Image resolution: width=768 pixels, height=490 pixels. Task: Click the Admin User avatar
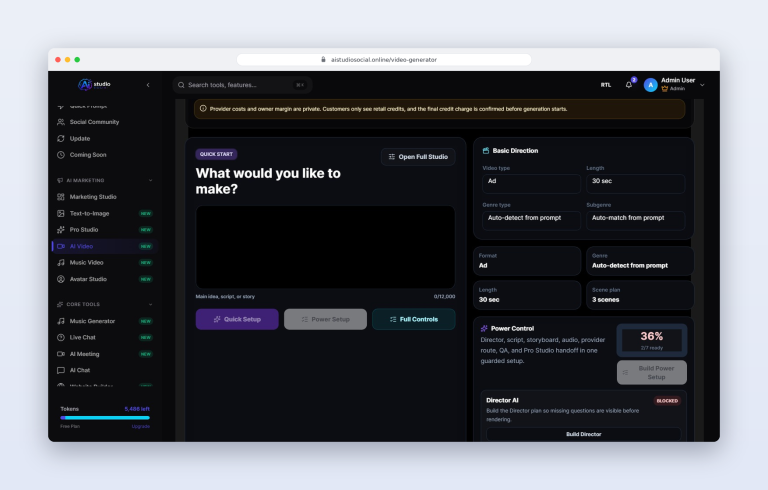pyautogui.click(x=650, y=85)
